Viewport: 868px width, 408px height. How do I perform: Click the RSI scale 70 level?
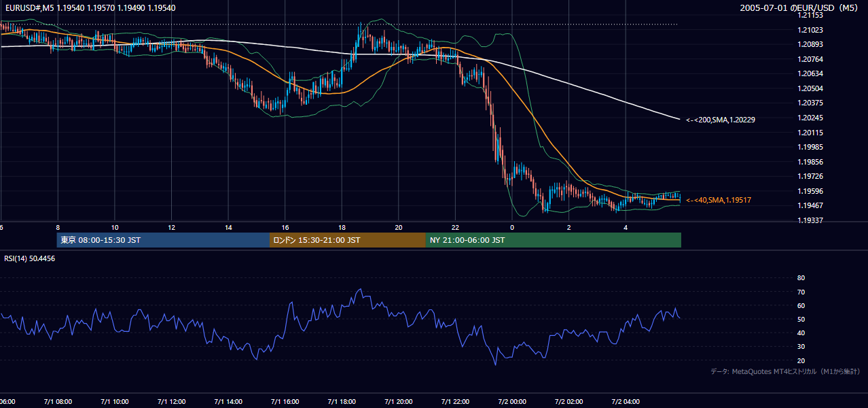click(x=801, y=292)
